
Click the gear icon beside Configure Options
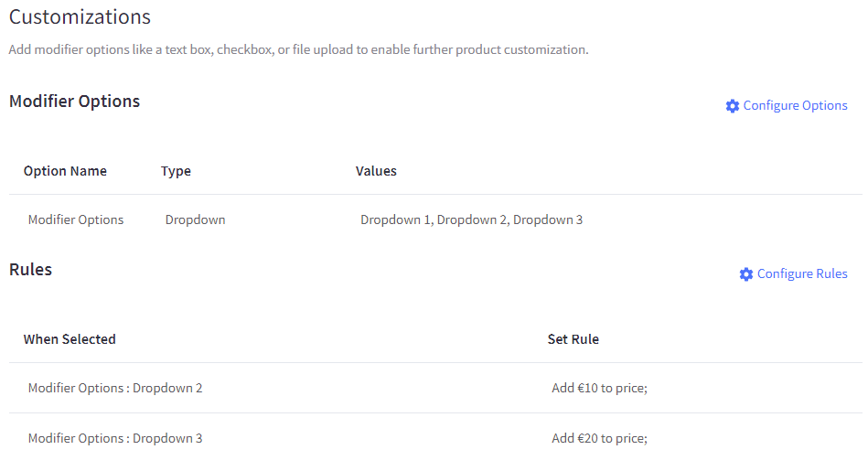pos(733,106)
